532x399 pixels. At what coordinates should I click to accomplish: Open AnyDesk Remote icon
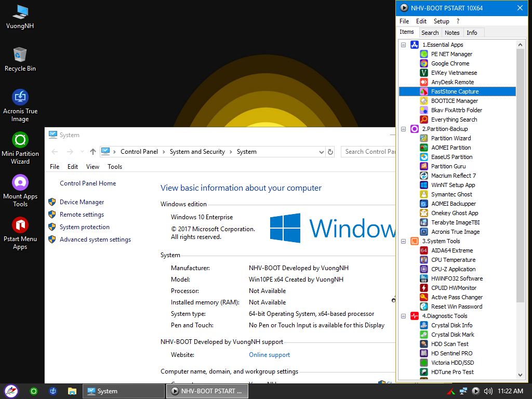[424, 82]
